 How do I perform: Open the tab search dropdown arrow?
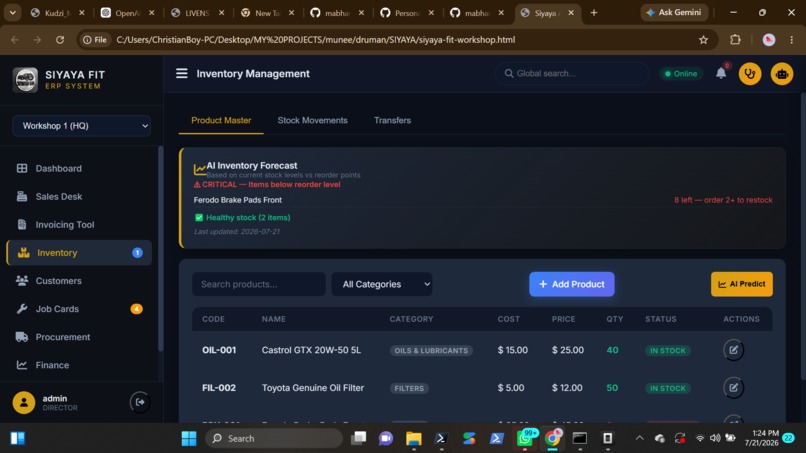tap(12, 12)
